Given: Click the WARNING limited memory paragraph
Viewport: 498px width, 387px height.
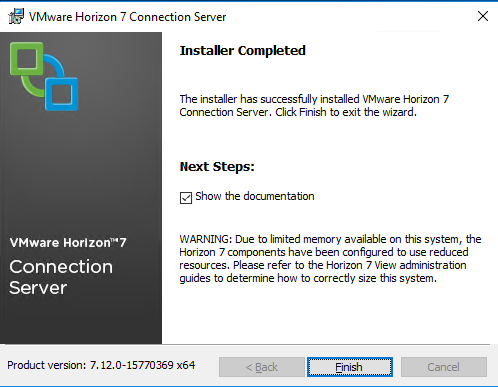Looking at the screenshot, I should point(330,258).
